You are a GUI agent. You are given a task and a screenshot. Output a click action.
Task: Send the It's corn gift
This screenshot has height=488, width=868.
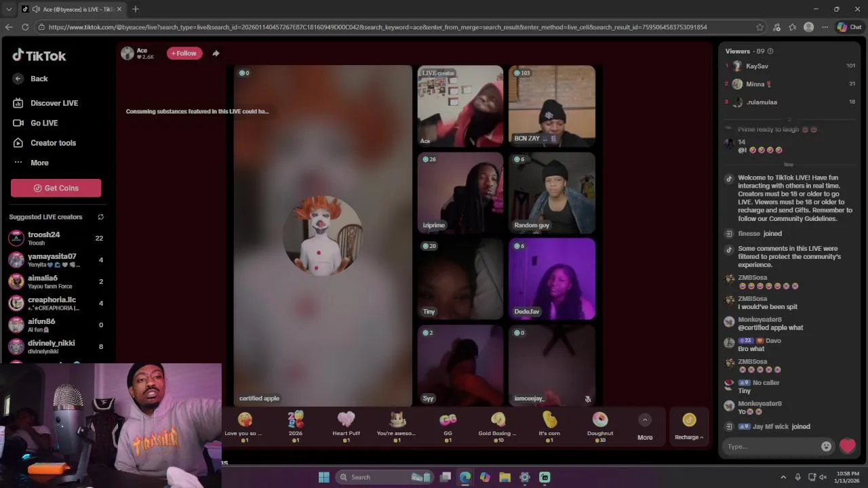549,427
